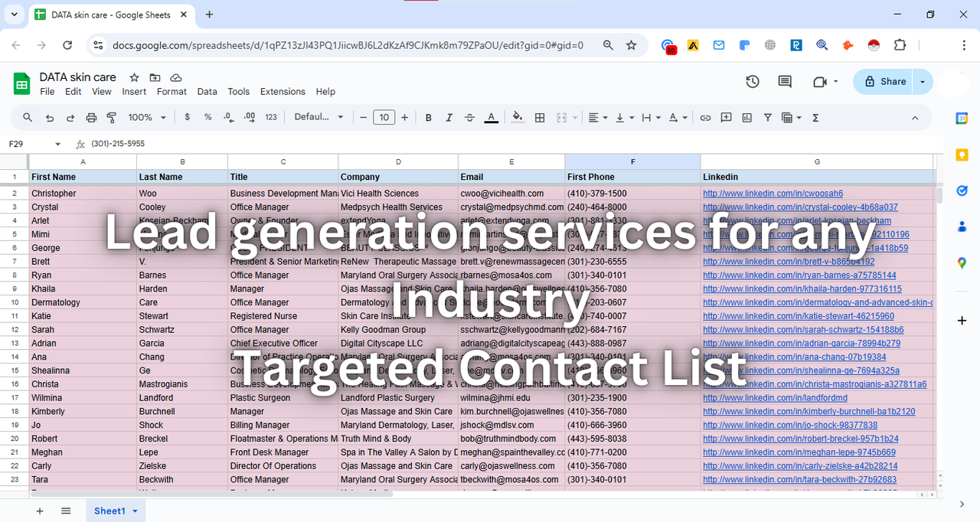Open the File menu

click(47, 92)
